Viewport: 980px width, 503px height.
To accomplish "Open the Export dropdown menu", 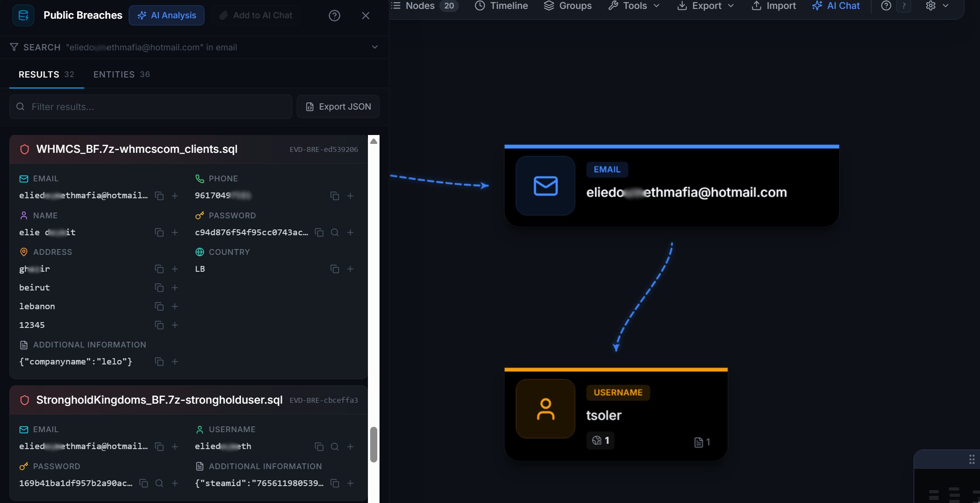I will [706, 6].
